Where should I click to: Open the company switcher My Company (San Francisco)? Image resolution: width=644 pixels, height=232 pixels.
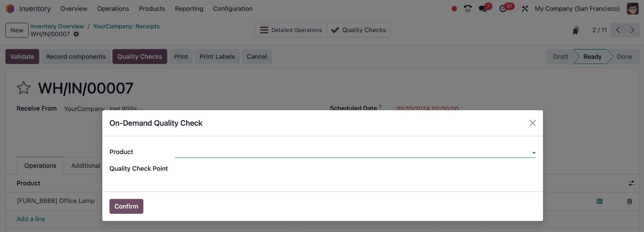point(577,9)
